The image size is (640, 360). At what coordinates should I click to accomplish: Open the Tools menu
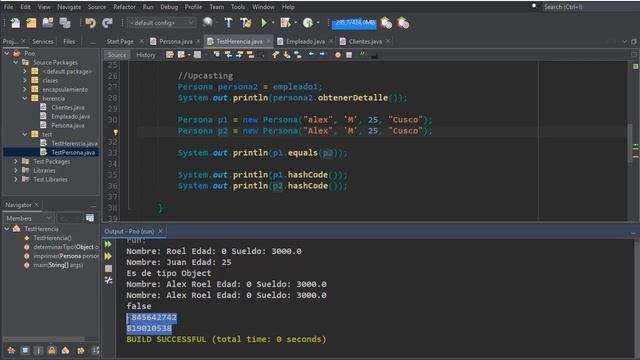tap(238, 7)
